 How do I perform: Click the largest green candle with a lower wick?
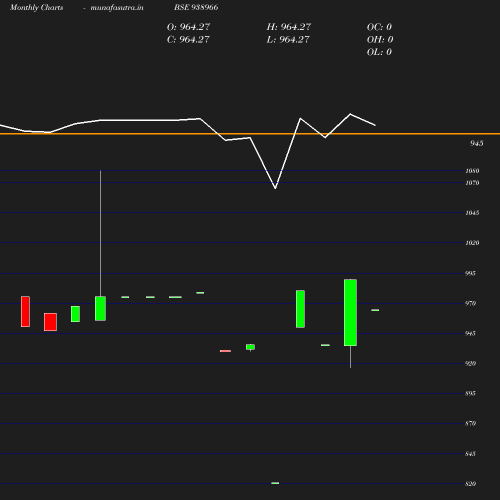click(350, 313)
